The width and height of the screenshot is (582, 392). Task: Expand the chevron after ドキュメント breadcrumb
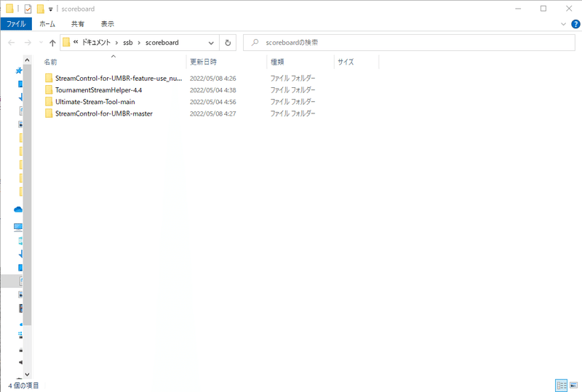tap(116, 43)
